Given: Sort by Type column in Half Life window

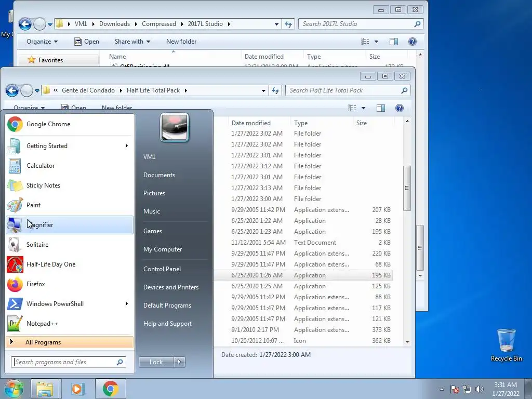Looking at the screenshot, I should [301, 123].
